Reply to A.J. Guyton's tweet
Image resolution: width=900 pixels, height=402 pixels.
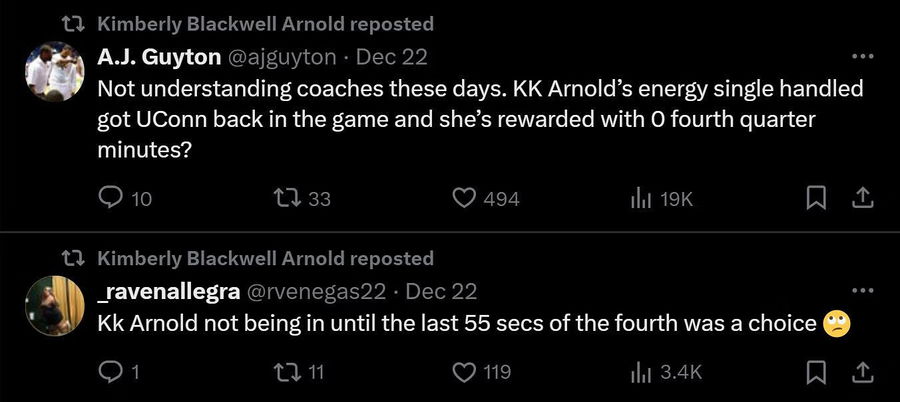(110, 199)
